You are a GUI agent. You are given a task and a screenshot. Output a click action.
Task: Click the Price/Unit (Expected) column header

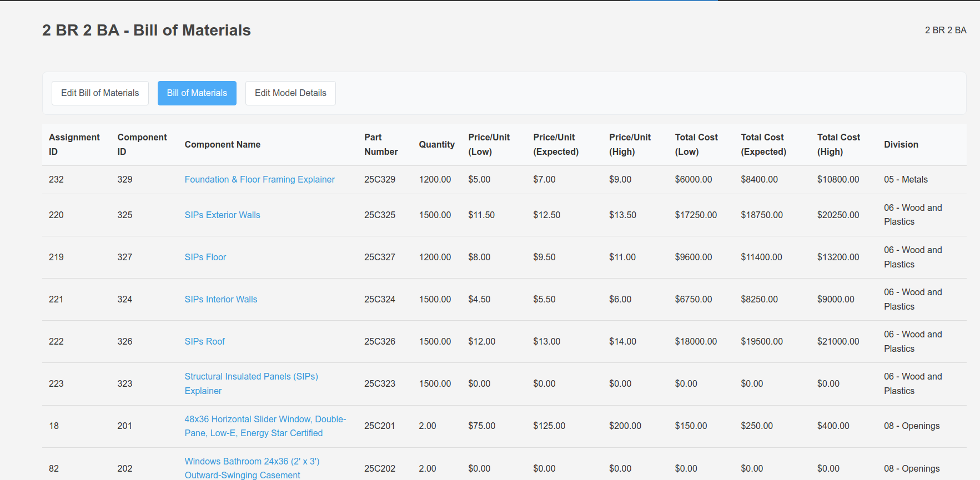(556, 145)
